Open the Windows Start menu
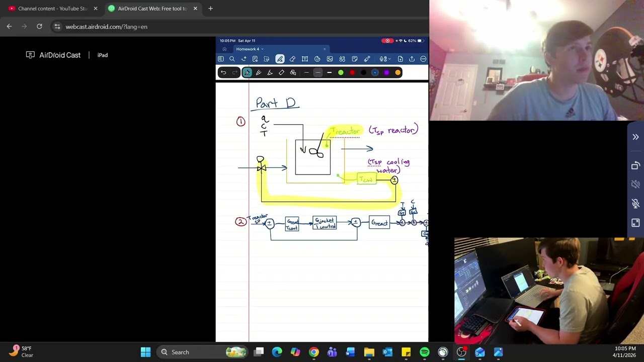This screenshot has height=362, width=644. pyautogui.click(x=145, y=352)
